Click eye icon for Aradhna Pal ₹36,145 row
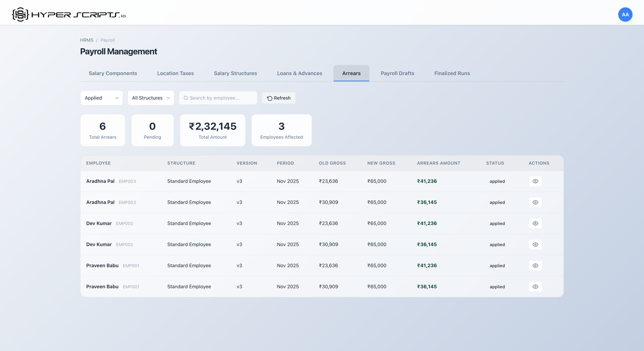 pos(535,202)
